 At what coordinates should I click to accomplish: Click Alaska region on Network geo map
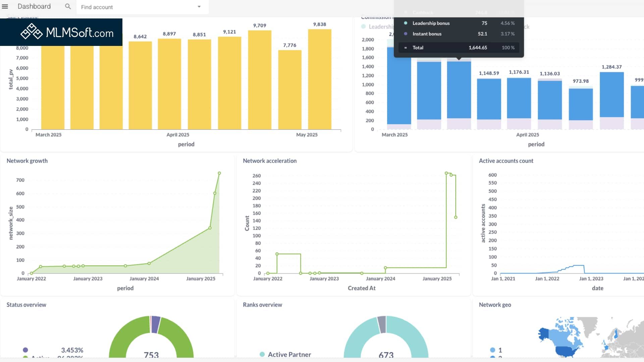tap(543, 334)
